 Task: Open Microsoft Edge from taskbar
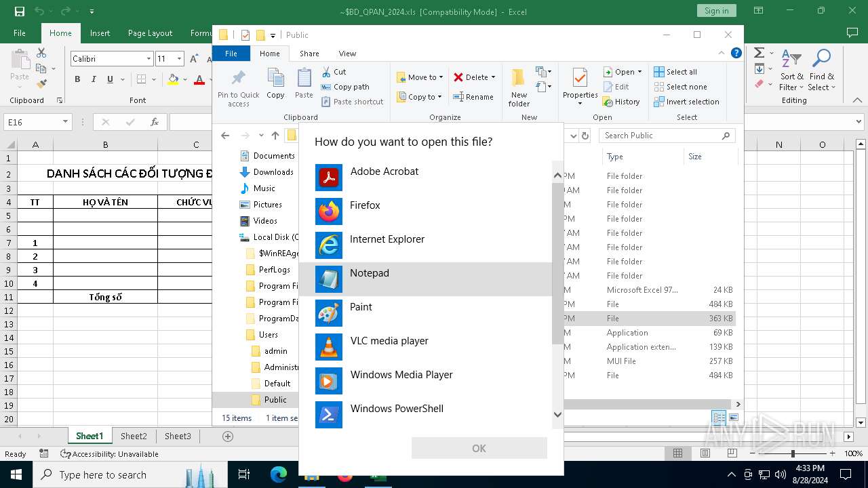pos(279,474)
